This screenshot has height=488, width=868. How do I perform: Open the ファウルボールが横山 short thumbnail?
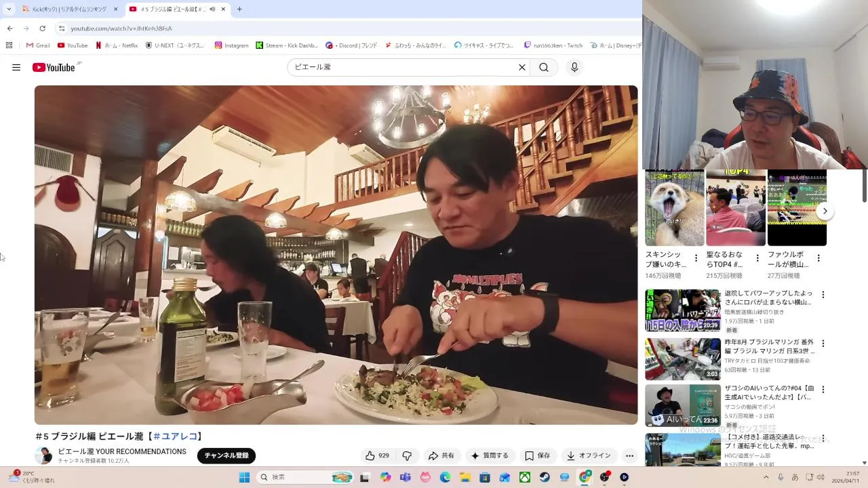(x=797, y=208)
